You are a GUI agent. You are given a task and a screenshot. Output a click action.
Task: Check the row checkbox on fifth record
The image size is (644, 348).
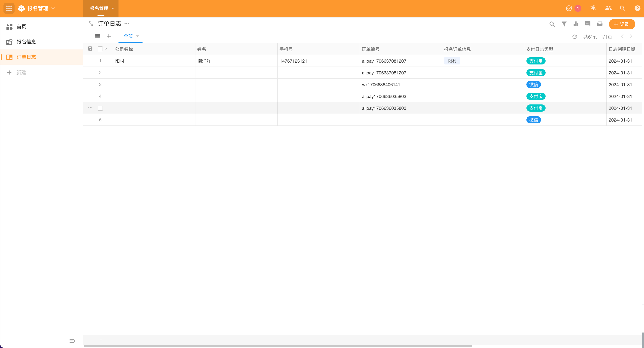[x=100, y=108]
